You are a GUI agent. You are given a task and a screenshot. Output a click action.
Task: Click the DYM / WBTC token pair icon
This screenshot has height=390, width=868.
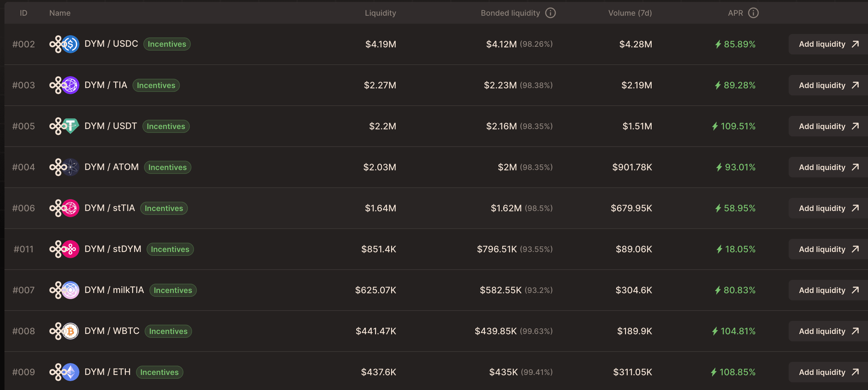click(64, 331)
